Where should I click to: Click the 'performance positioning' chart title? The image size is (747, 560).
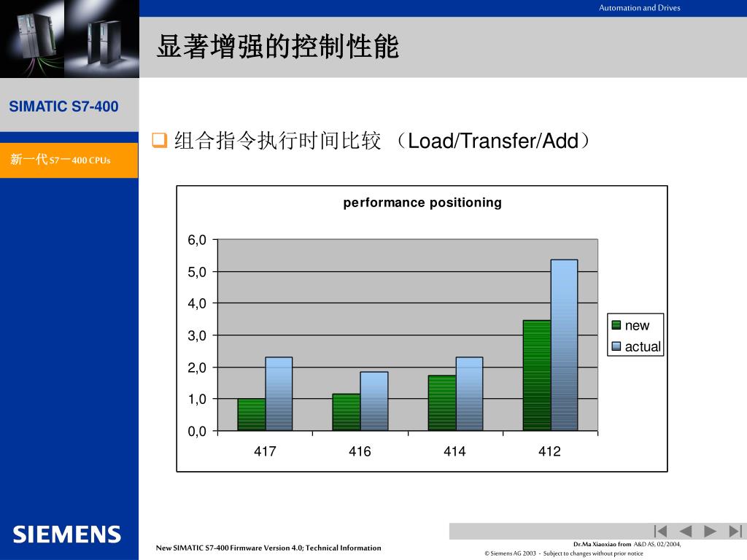pos(422,203)
